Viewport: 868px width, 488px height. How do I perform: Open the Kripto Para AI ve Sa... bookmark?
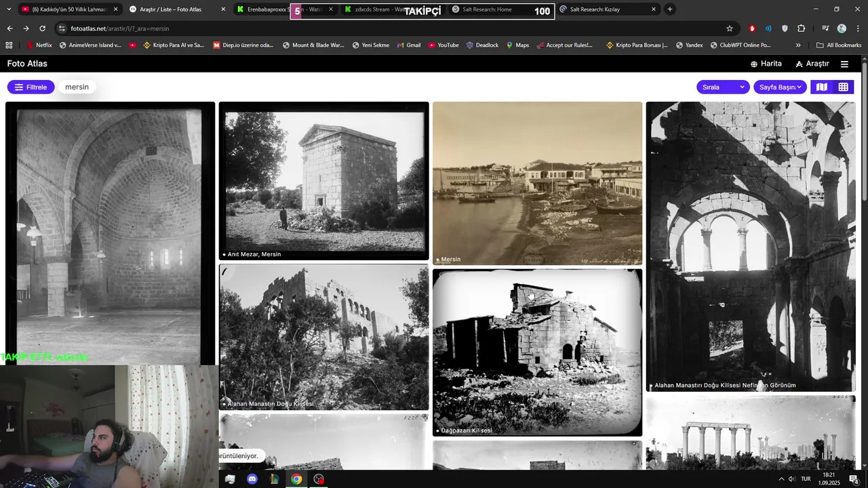click(x=173, y=45)
